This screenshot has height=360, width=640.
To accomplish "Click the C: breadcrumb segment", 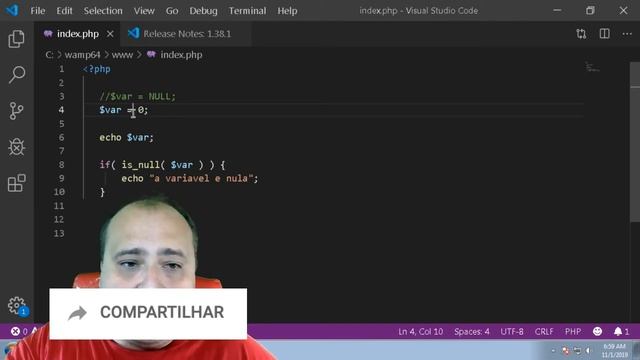I will tap(49, 55).
